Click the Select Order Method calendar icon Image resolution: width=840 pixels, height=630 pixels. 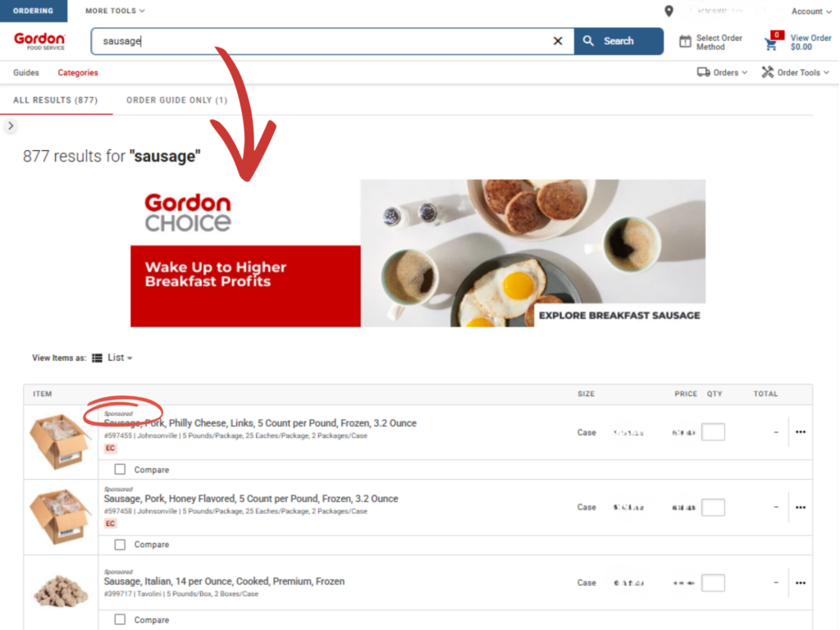[x=685, y=42]
